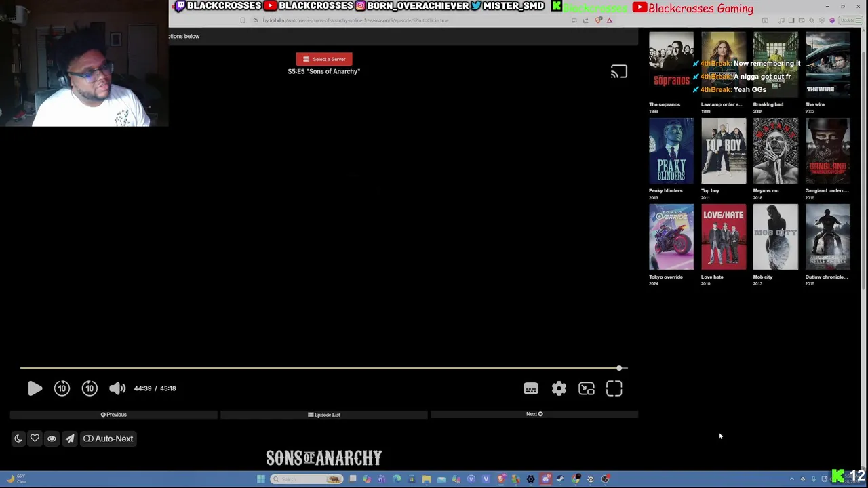The image size is (868, 488).
Task: Enable picture-in-picture mode
Action: pos(587,388)
